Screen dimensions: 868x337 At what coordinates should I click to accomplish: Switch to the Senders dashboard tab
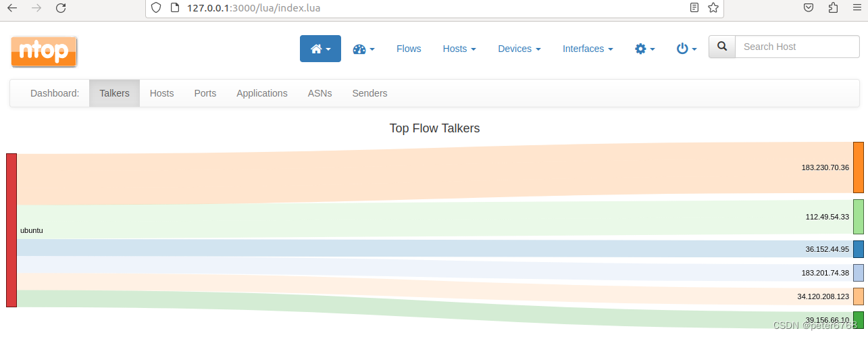[x=369, y=93]
